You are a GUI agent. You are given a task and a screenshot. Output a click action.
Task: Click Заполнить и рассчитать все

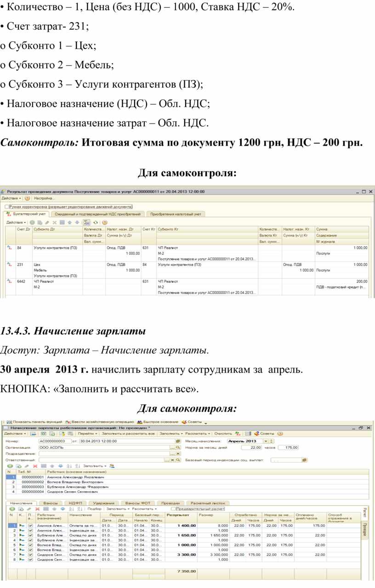(x=128, y=434)
